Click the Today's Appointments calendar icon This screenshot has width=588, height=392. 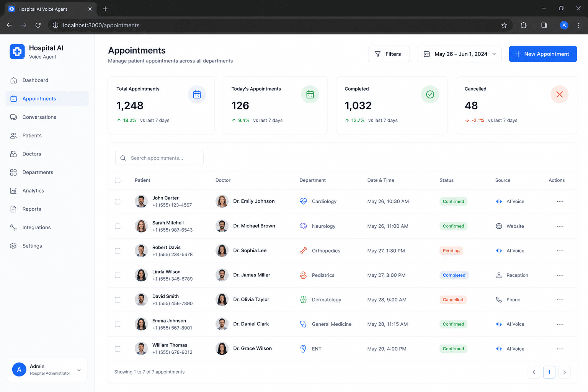coord(310,95)
